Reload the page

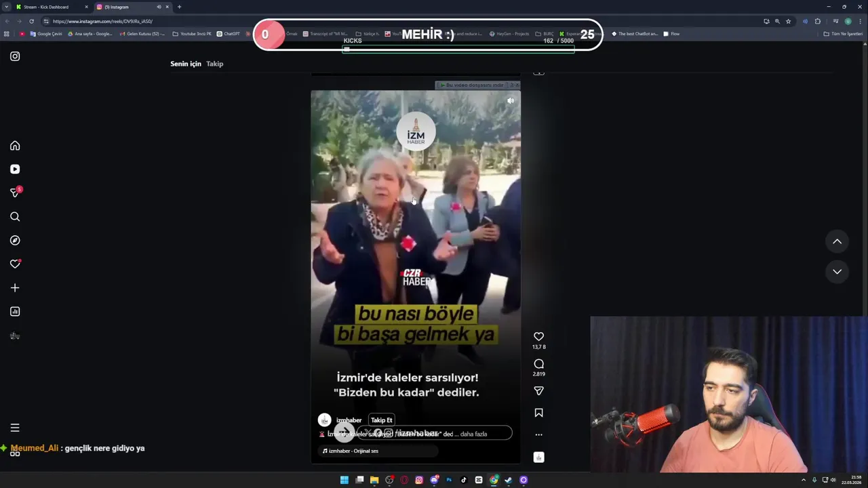point(31,21)
